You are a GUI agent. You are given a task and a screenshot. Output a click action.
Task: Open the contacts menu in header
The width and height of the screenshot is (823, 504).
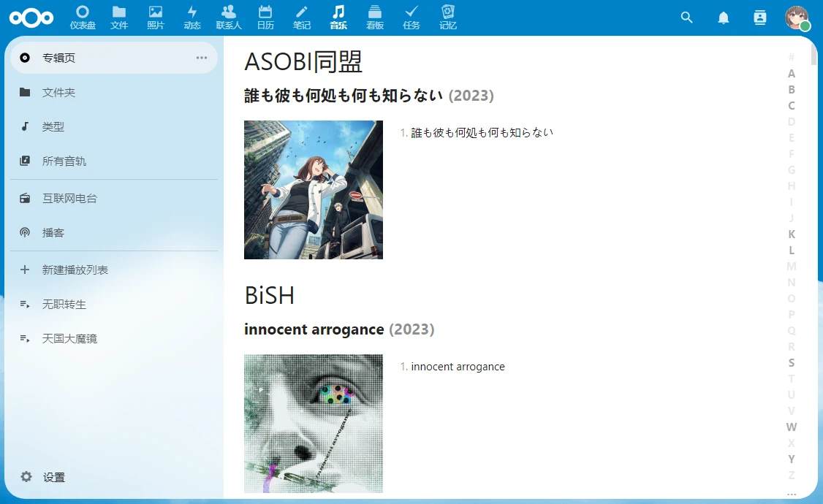759,18
